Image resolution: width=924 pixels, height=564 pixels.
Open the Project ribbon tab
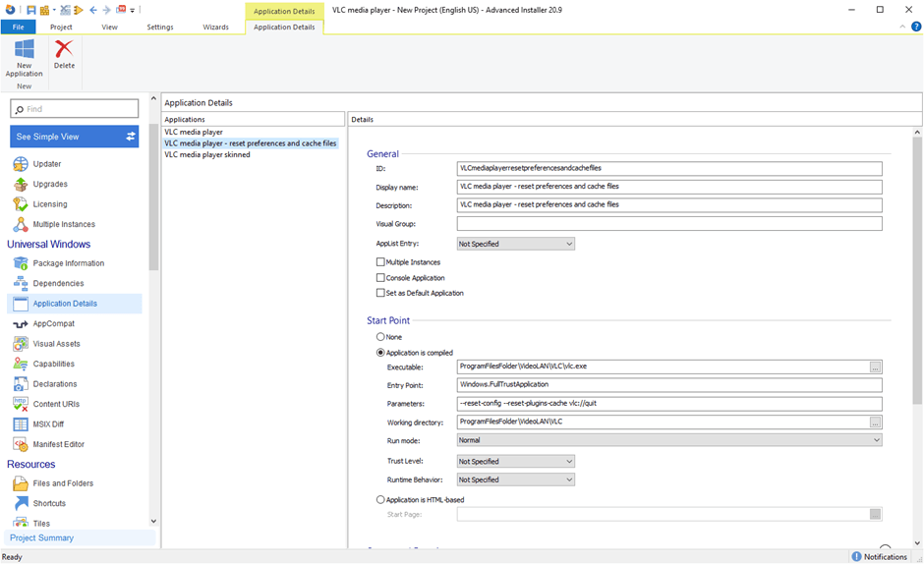coord(61,27)
